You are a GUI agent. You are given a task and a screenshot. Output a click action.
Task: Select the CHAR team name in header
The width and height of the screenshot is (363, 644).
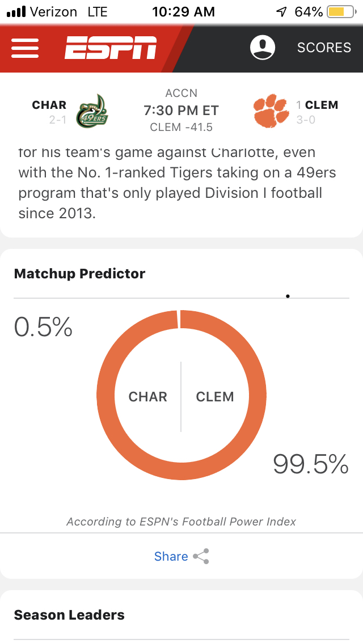pyautogui.click(x=49, y=105)
